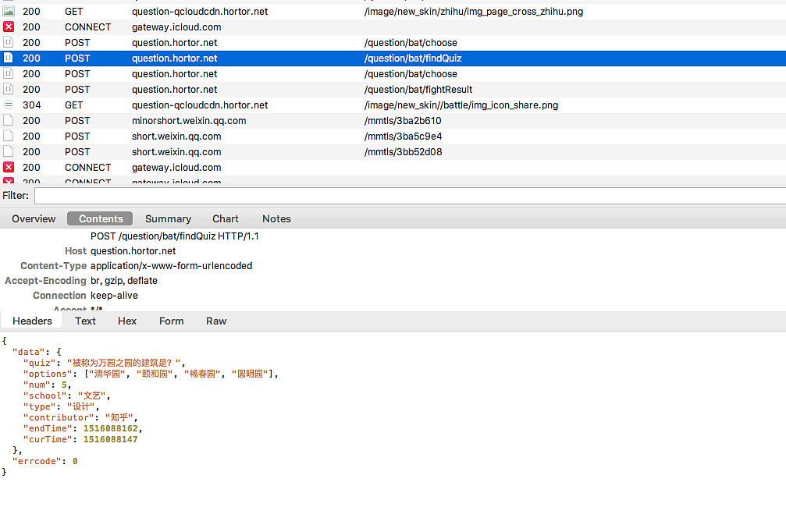This screenshot has height=532, width=786.
Task: Open the Notes tab
Action: (x=276, y=219)
